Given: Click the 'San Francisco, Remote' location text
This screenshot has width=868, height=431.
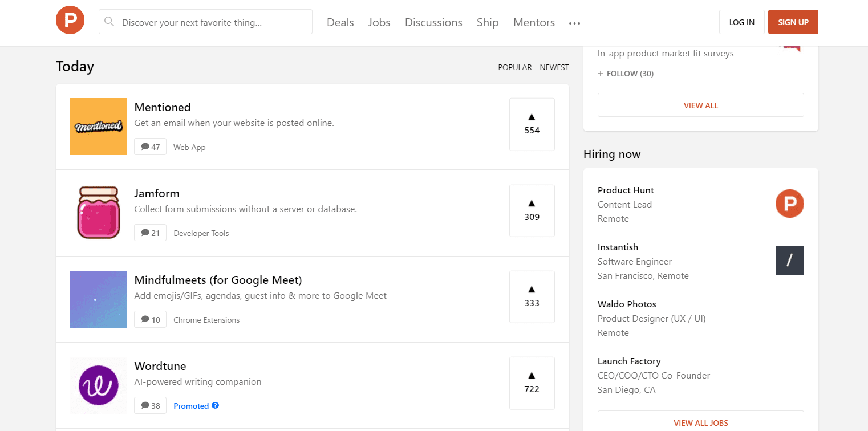Looking at the screenshot, I should (x=643, y=276).
